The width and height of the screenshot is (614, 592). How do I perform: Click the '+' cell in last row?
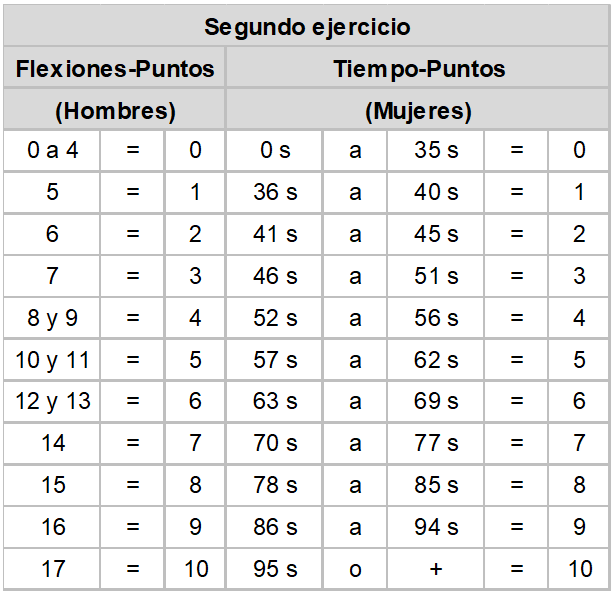435,569
